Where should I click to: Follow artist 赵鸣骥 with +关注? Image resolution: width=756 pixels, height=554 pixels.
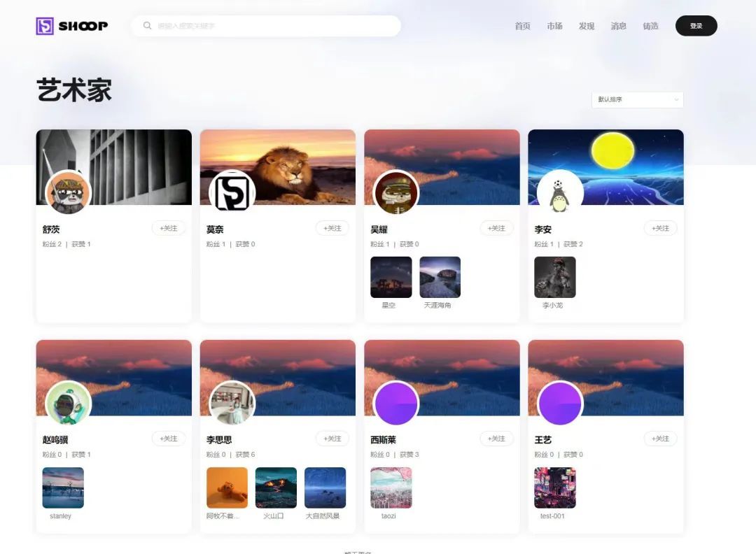[x=169, y=439]
